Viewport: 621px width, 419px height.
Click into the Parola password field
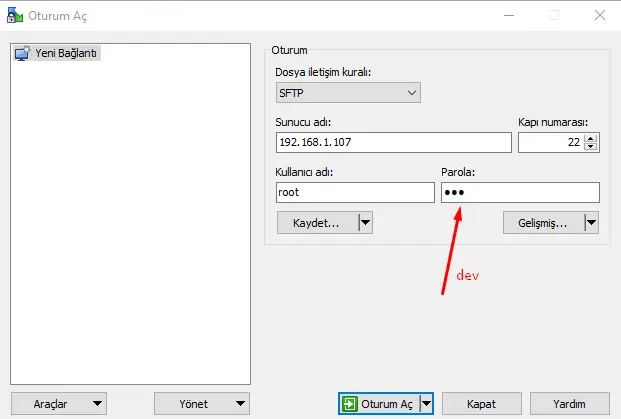tap(520, 192)
